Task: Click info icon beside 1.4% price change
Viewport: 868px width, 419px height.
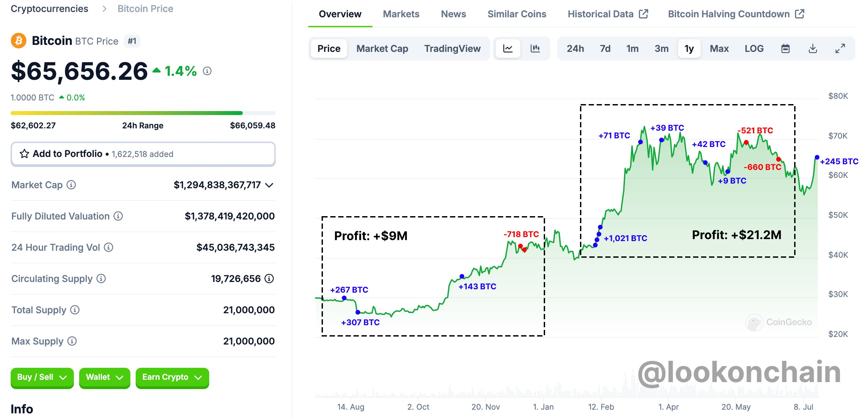Action: [x=207, y=71]
